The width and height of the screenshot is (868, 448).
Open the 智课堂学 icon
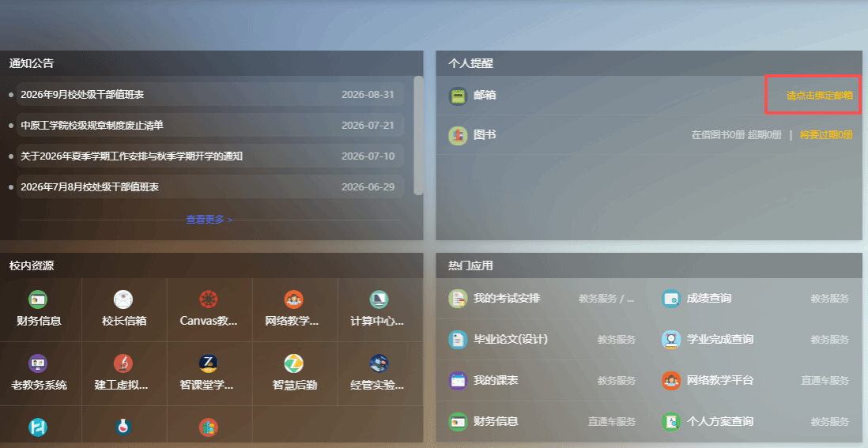tap(209, 363)
